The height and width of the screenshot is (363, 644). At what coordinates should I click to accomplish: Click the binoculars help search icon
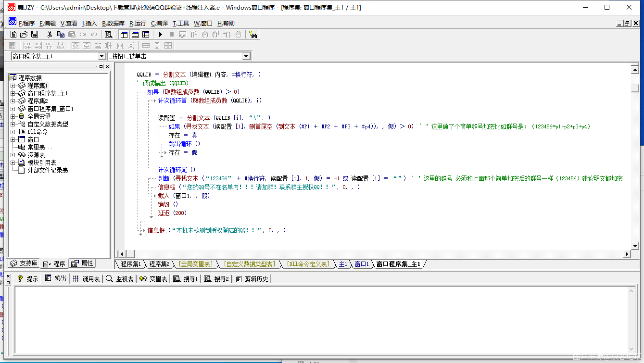click(253, 34)
